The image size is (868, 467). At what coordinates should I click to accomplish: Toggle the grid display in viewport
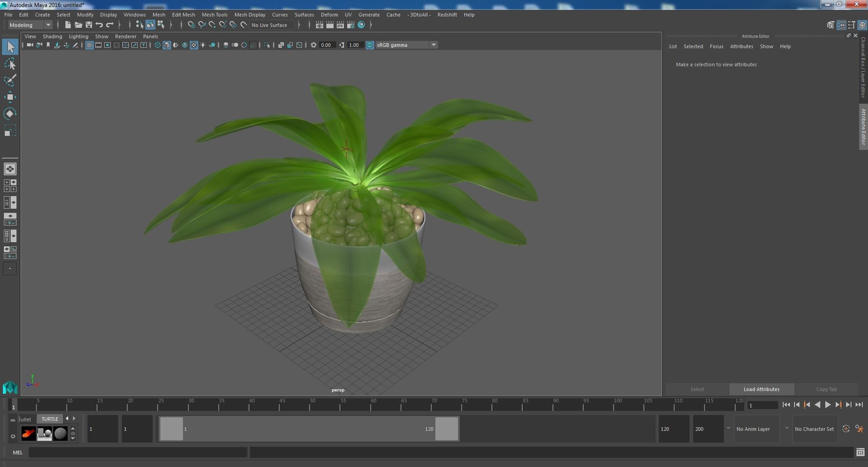89,45
